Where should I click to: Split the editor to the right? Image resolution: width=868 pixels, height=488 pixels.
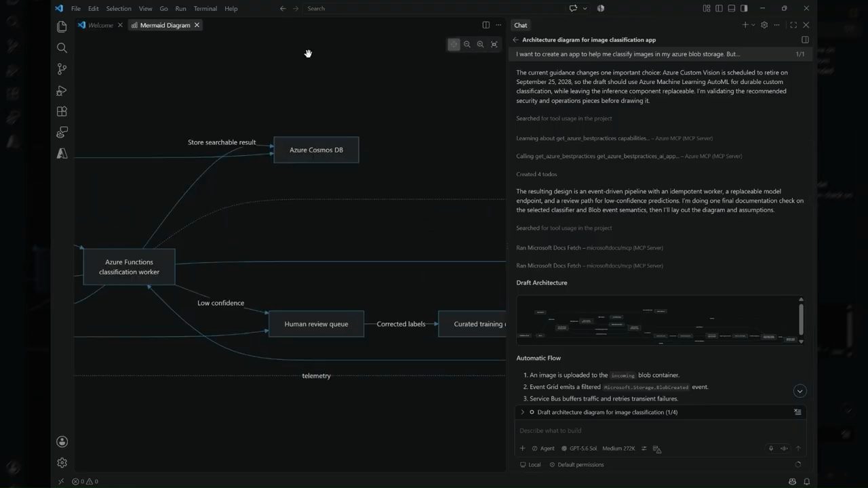pos(486,25)
